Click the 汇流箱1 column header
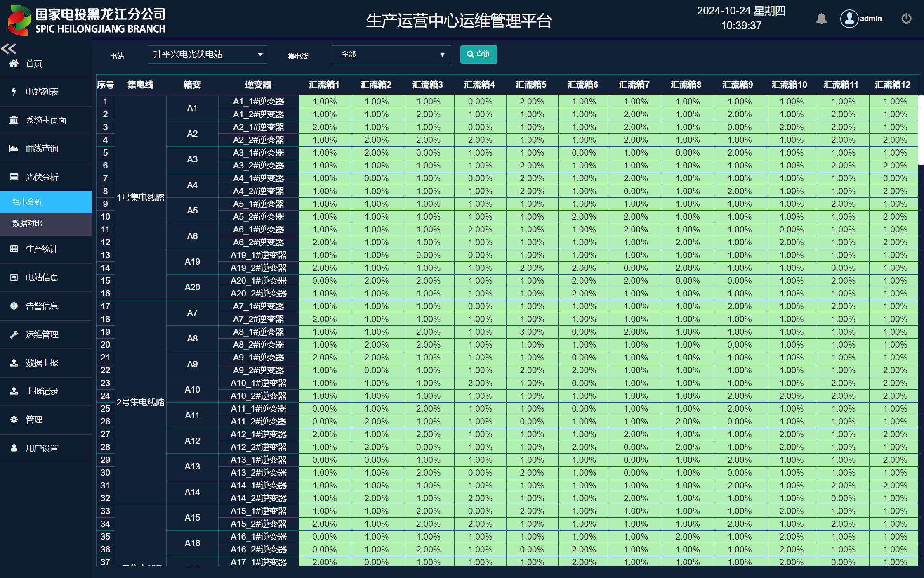This screenshot has width=924, height=578. coord(324,85)
